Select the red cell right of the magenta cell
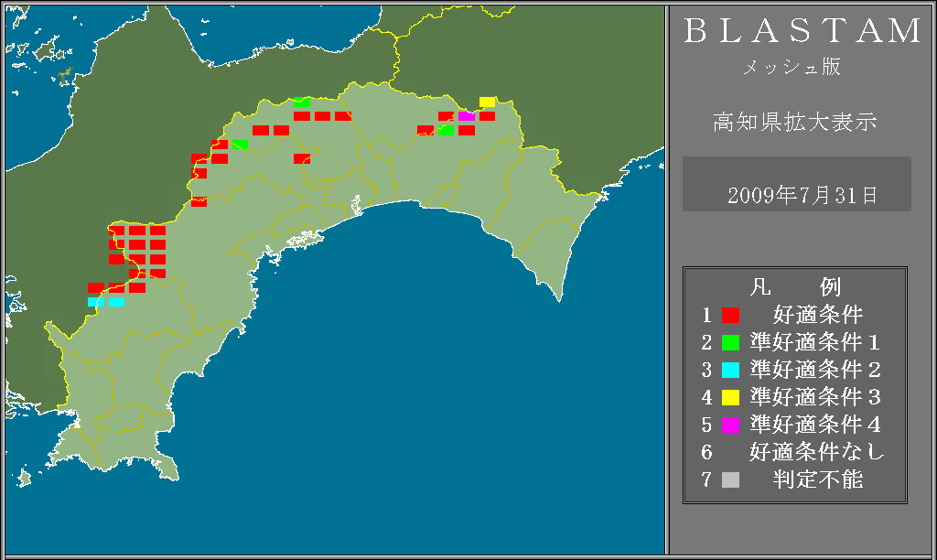Image resolution: width=937 pixels, height=560 pixels. coord(487,116)
